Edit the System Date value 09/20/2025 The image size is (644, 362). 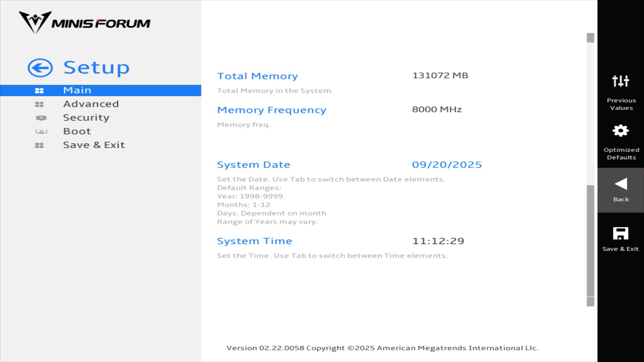[x=447, y=165]
